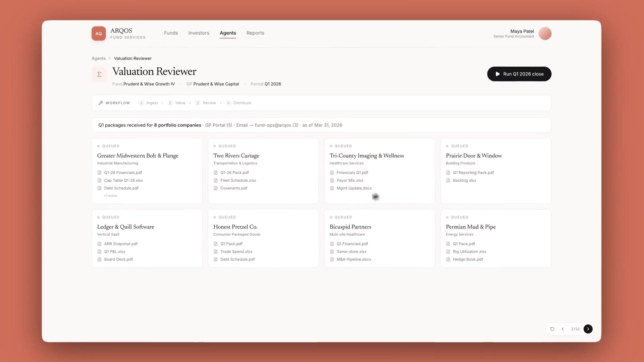Screen dimensions: 644x362
Task: Select workflow step 3 Review
Action: 206,103
